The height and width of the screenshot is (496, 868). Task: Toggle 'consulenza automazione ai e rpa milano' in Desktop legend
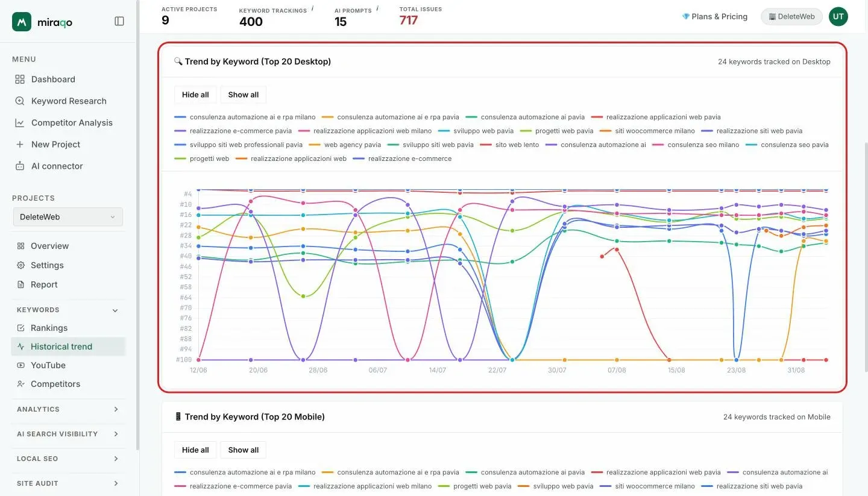[x=245, y=117]
